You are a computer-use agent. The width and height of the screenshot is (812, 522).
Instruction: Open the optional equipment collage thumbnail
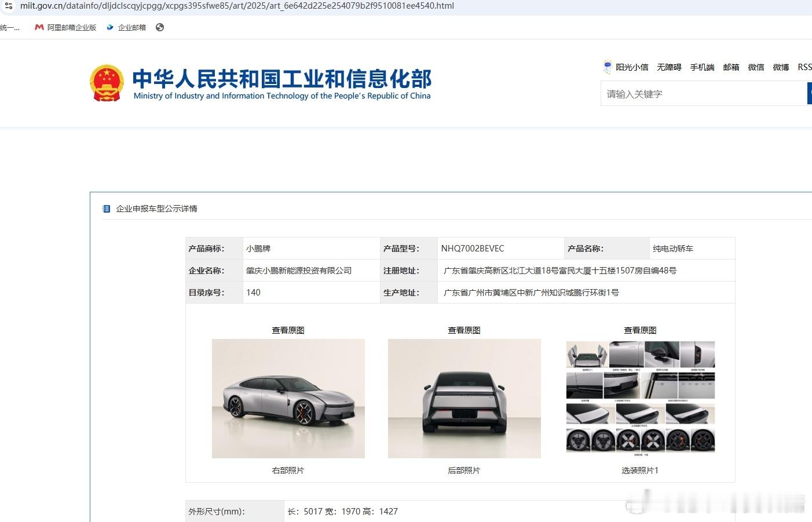tap(641, 398)
